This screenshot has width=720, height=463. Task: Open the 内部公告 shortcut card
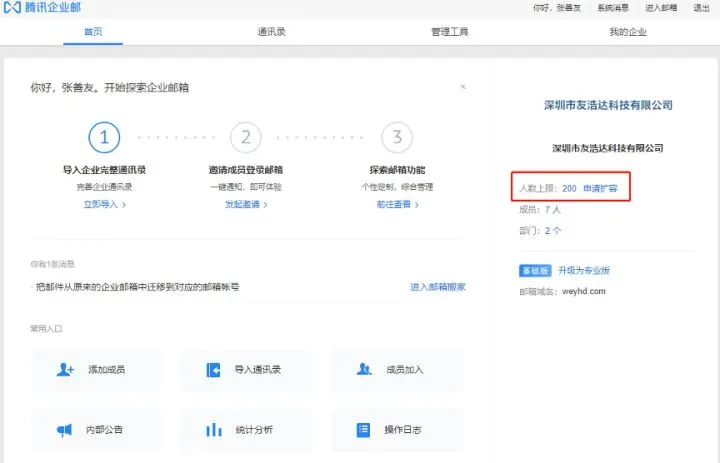pyautogui.click(x=97, y=430)
